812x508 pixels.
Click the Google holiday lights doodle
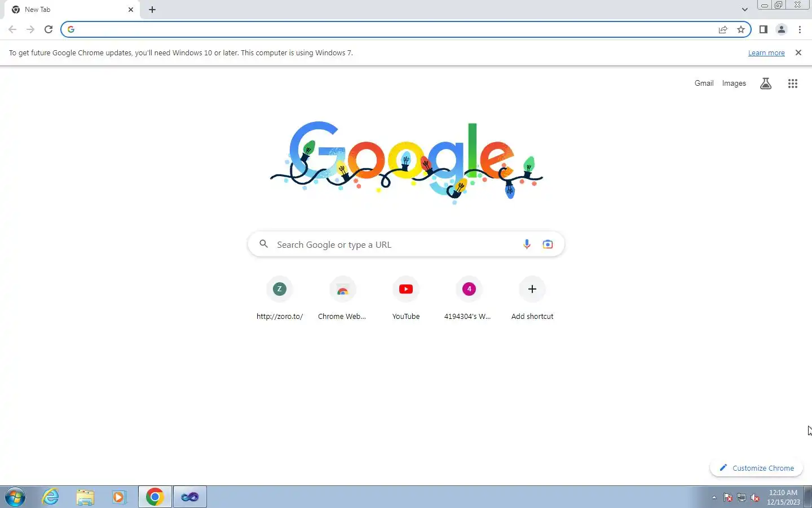[406, 163]
